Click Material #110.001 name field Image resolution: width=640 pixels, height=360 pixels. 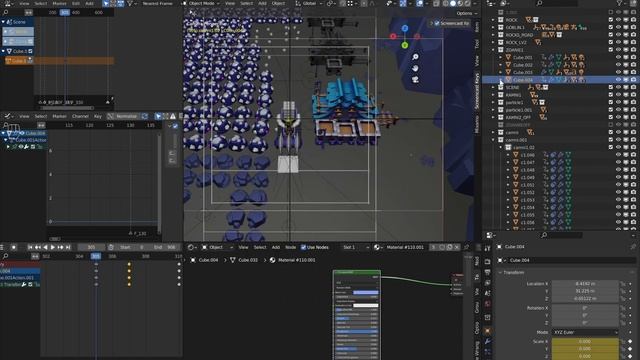pyautogui.click(x=405, y=247)
